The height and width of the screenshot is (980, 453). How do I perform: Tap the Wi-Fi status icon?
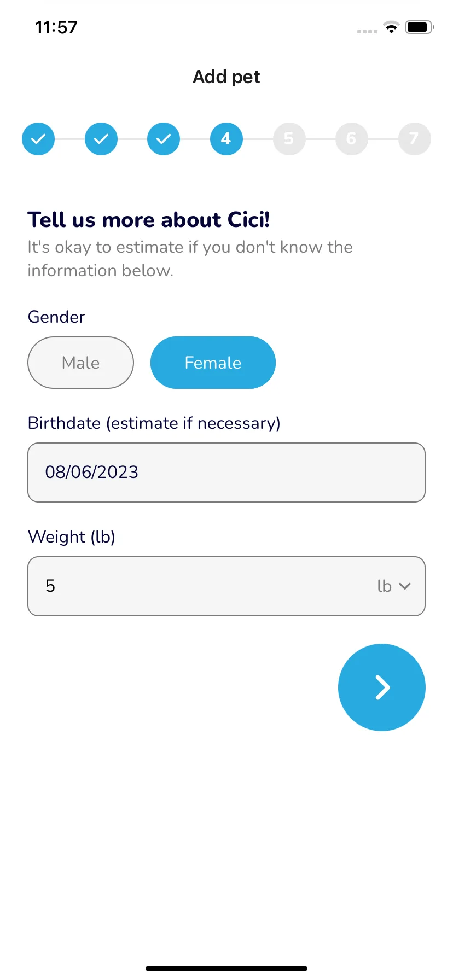click(x=391, y=27)
